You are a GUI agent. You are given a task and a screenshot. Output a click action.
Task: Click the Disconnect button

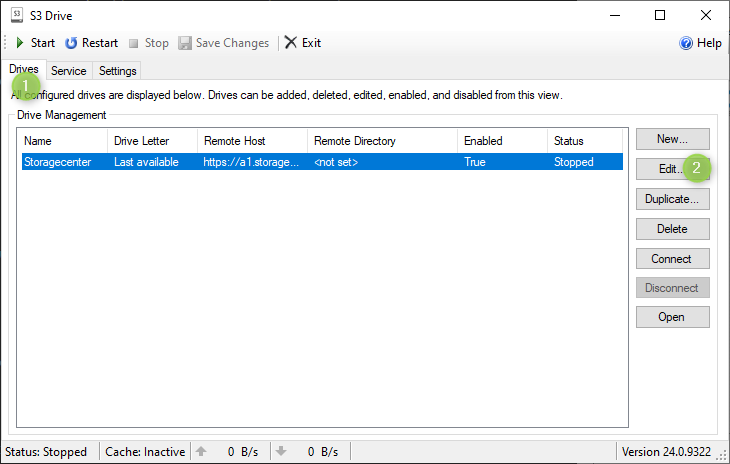[x=673, y=288]
